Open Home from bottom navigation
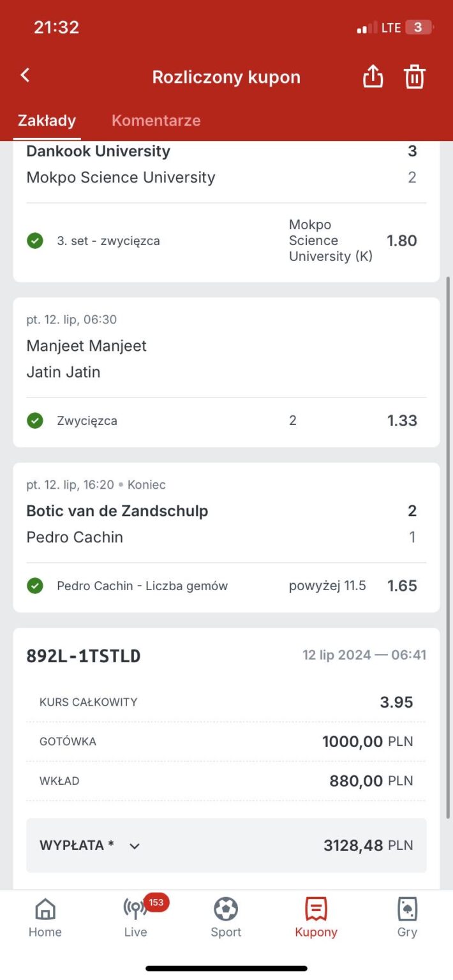The height and width of the screenshot is (980, 453). point(45,917)
